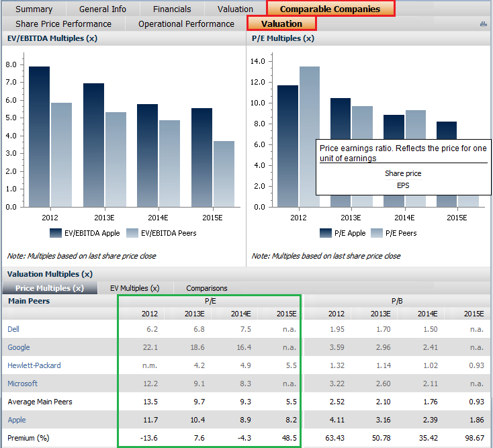Open the Financials tab
This screenshot has height=448, width=493.
[172, 9]
